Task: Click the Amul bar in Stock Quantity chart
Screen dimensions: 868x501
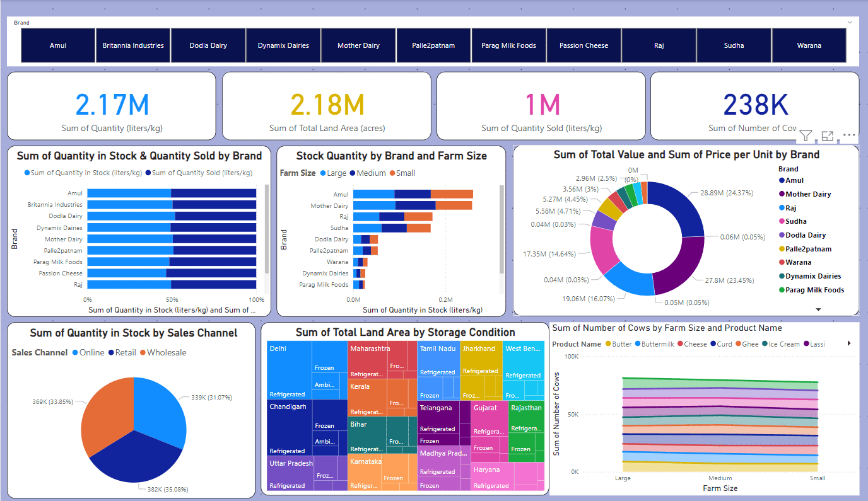Action: 413,194
